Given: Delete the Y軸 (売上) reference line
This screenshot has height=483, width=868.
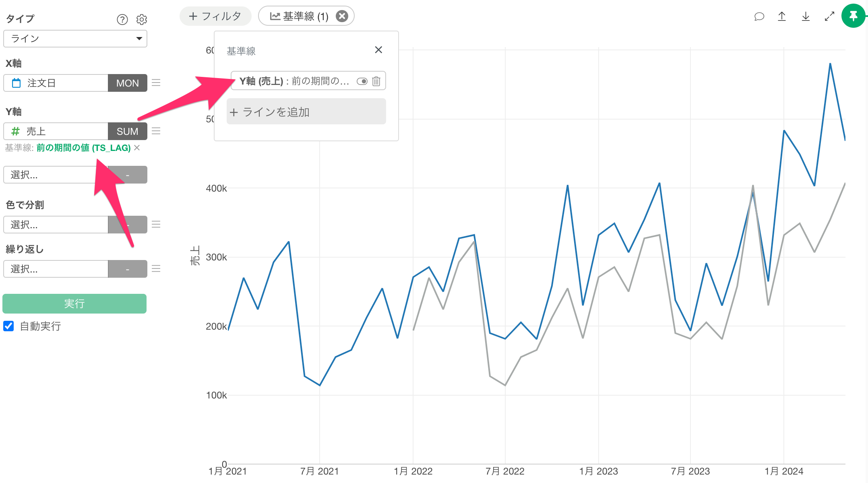Looking at the screenshot, I should tap(376, 81).
